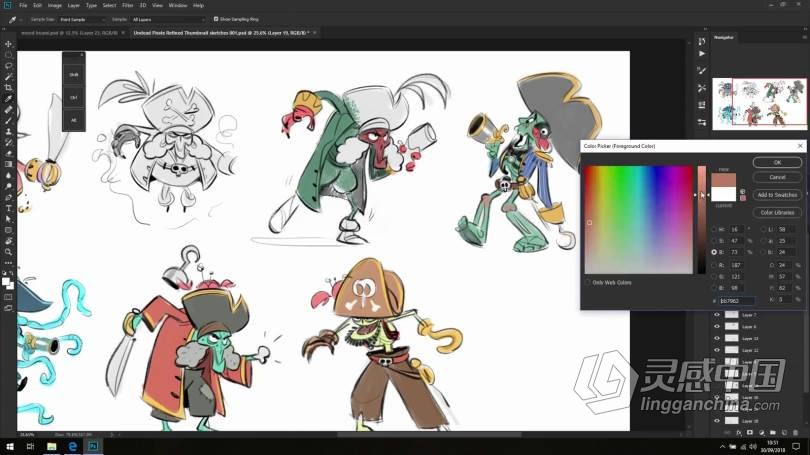Click the Shift button on floating panel

click(74, 75)
